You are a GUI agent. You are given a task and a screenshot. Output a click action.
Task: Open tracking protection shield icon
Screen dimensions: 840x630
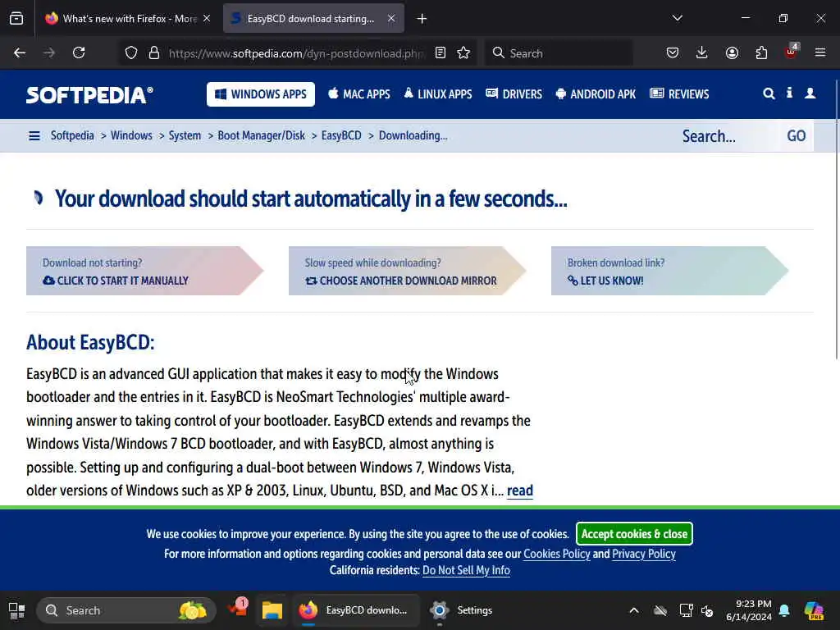[x=131, y=53]
